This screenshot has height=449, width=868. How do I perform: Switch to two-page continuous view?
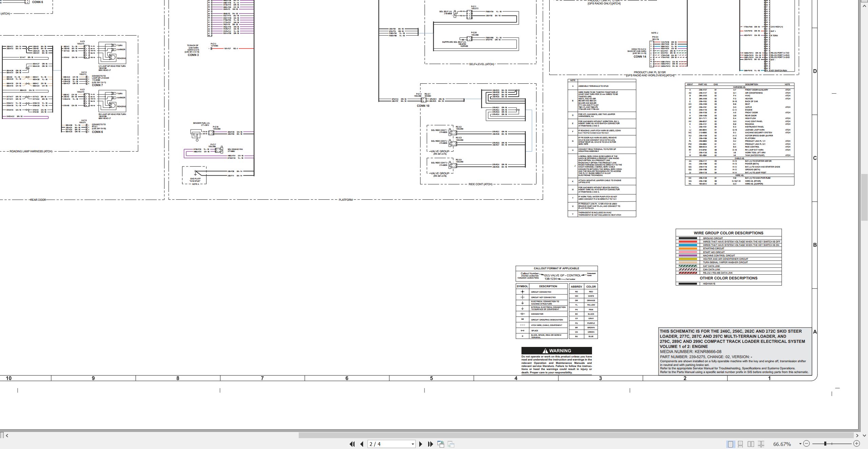tap(761, 444)
